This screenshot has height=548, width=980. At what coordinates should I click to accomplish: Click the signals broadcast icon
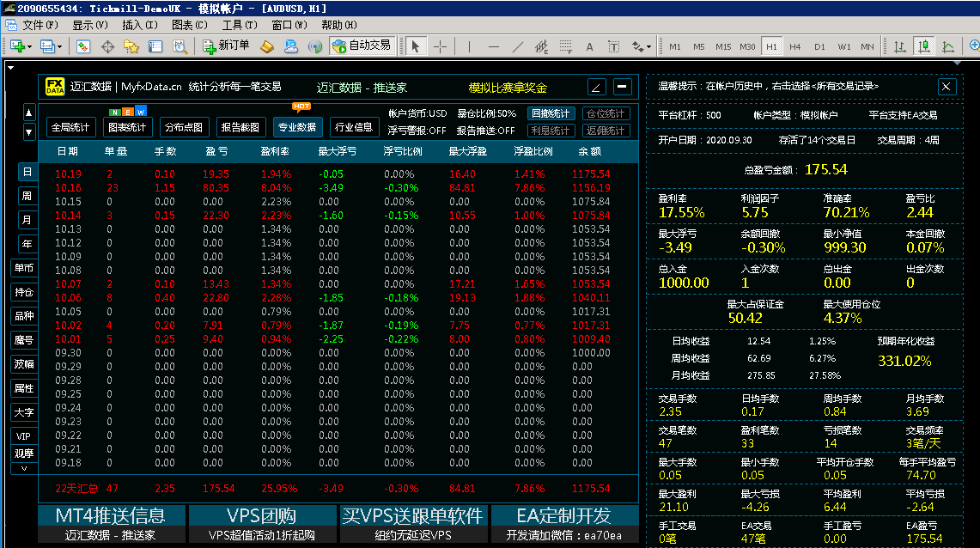(315, 46)
